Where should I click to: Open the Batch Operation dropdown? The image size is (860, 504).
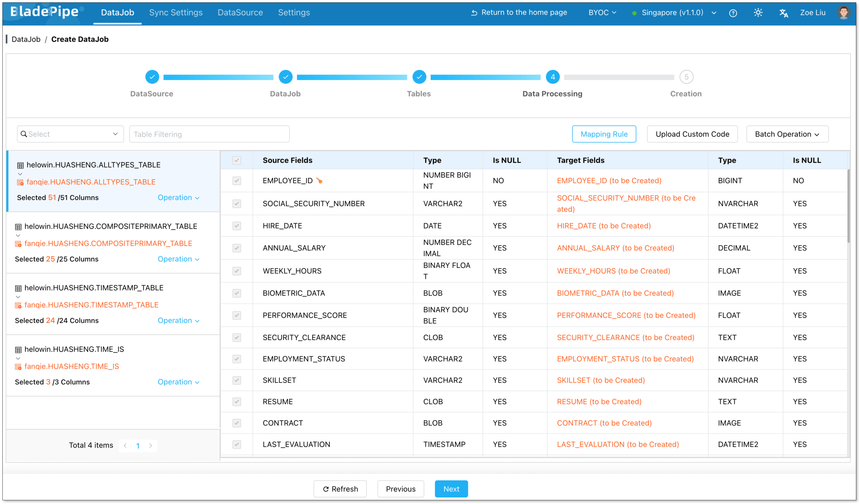click(x=787, y=134)
